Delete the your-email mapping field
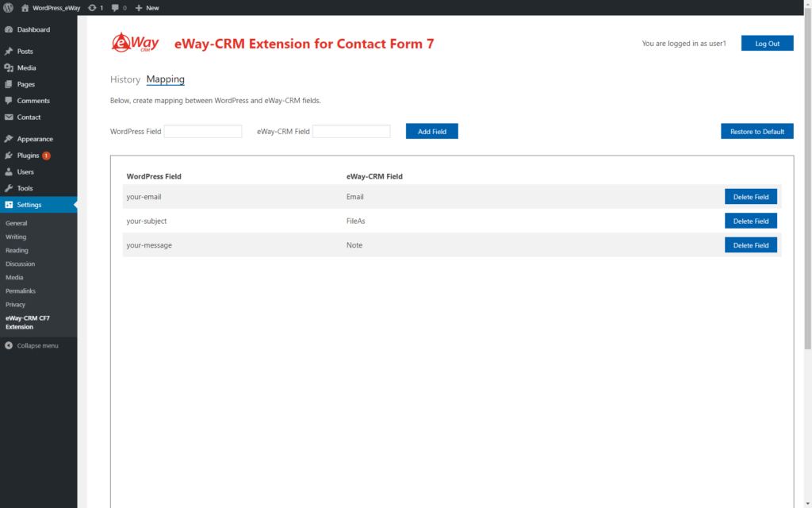The height and width of the screenshot is (508, 812). pyautogui.click(x=751, y=197)
